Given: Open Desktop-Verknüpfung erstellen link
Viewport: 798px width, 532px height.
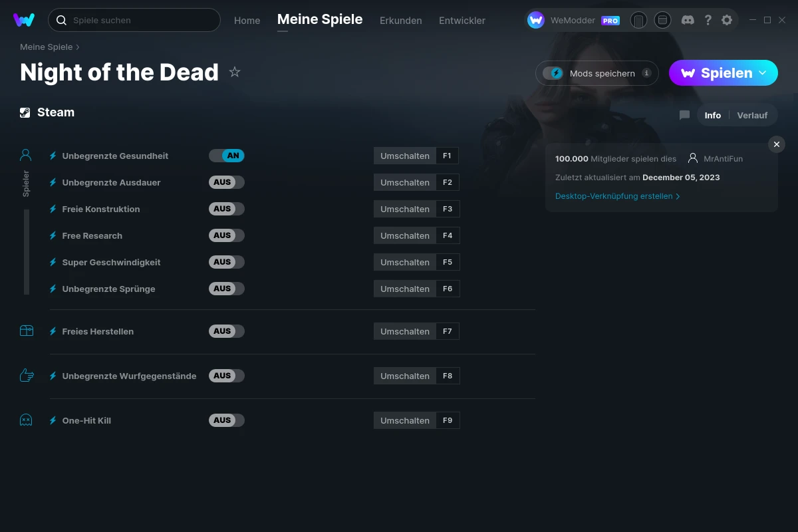Looking at the screenshot, I should click(x=617, y=196).
